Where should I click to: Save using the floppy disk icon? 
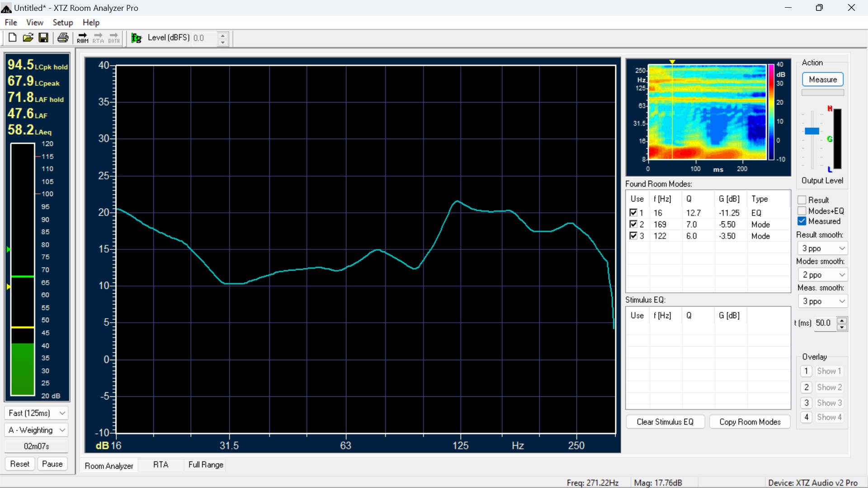pyautogui.click(x=43, y=38)
